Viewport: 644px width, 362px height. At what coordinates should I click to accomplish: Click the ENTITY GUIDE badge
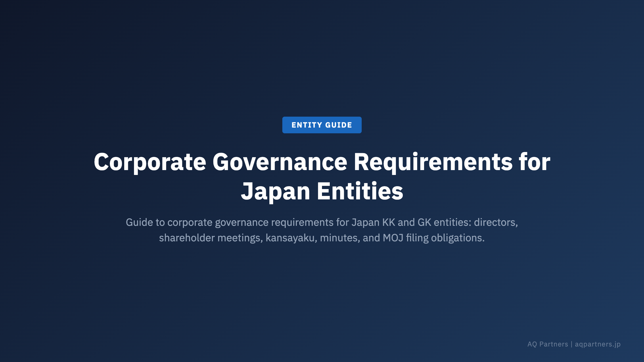pyautogui.click(x=322, y=125)
